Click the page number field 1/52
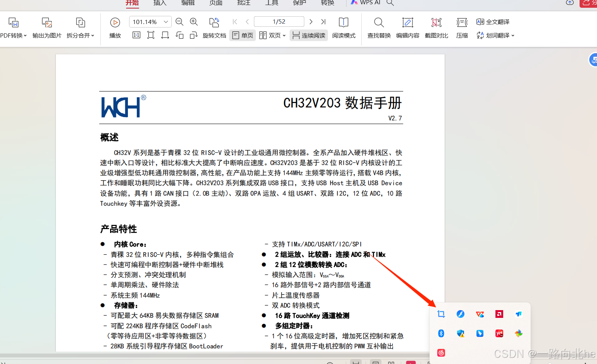Image resolution: width=597 pixels, height=364 pixels. tap(279, 22)
